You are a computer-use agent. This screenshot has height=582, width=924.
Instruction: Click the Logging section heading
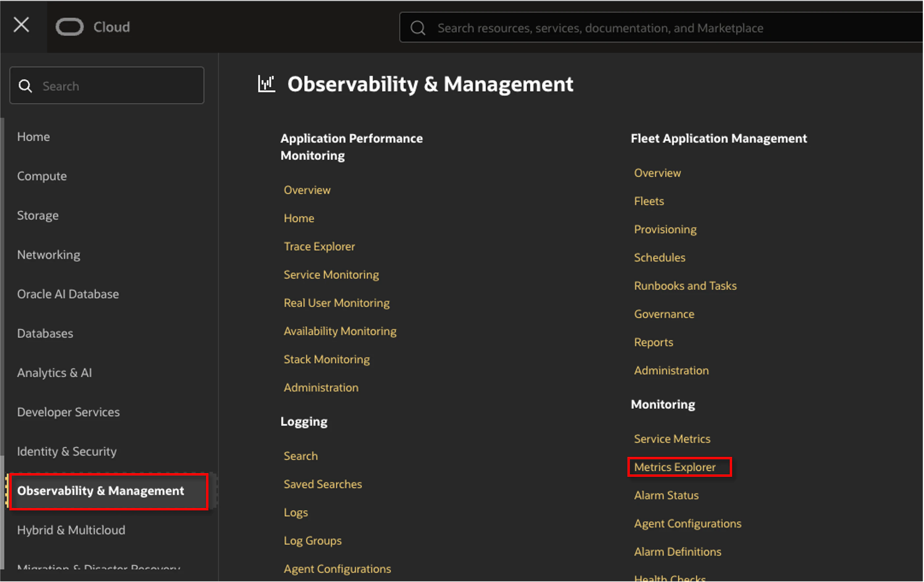coord(304,421)
